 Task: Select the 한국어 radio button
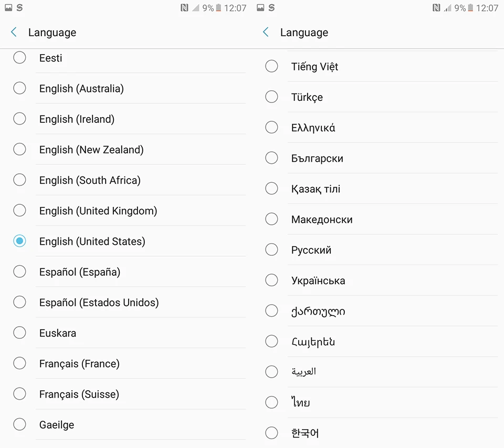[271, 433]
